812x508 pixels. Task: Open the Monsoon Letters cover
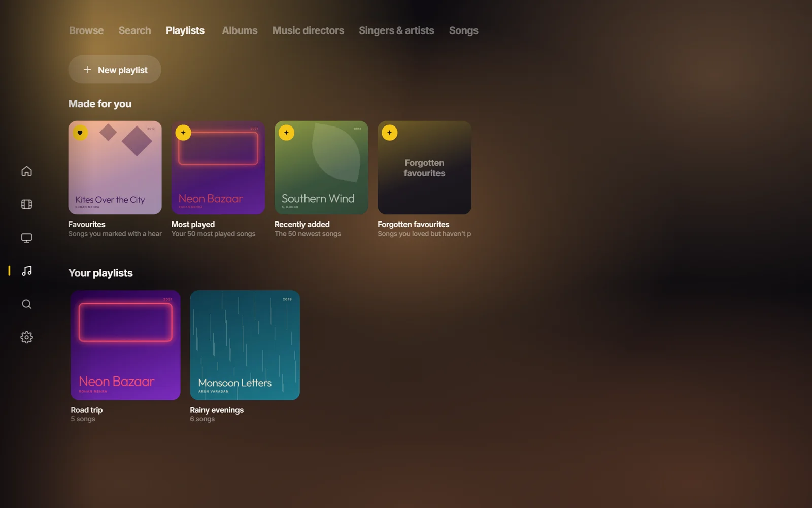245,345
